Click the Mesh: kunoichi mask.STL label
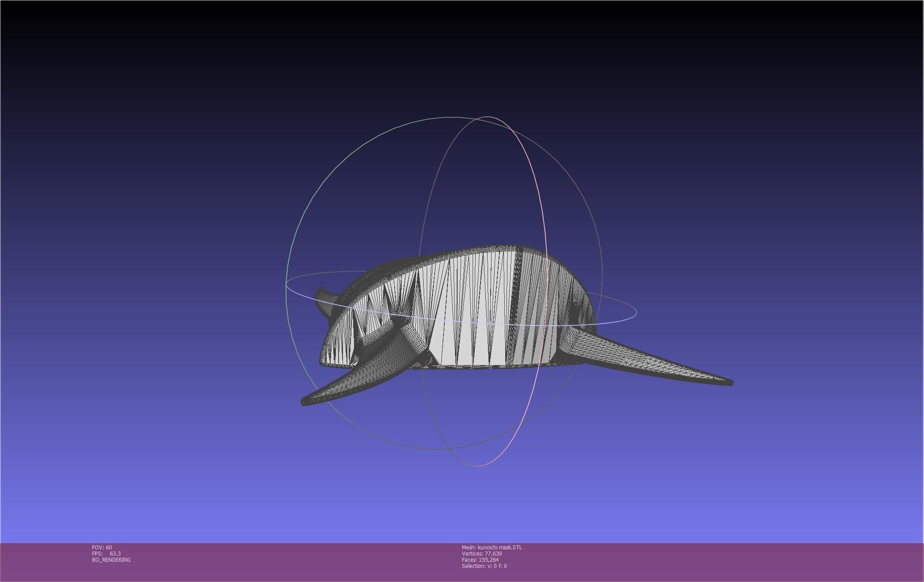This screenshot has width=924, height=582. (492, 548)
